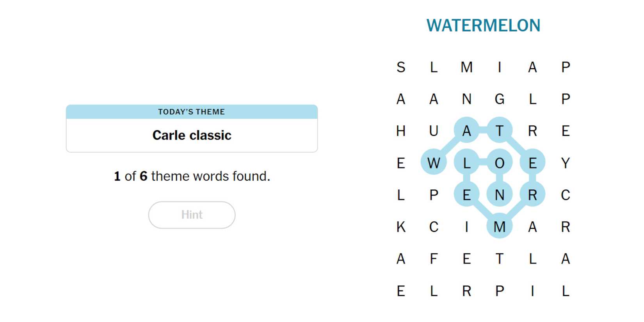
Task: Pick the letter U in the grid
Action: [x=434, y=131]
